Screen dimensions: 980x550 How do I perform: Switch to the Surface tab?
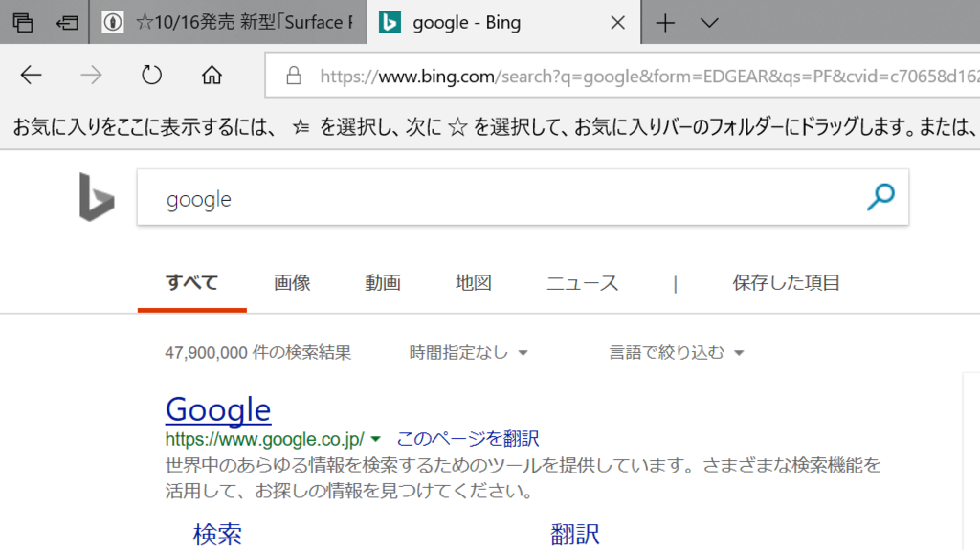228,23
